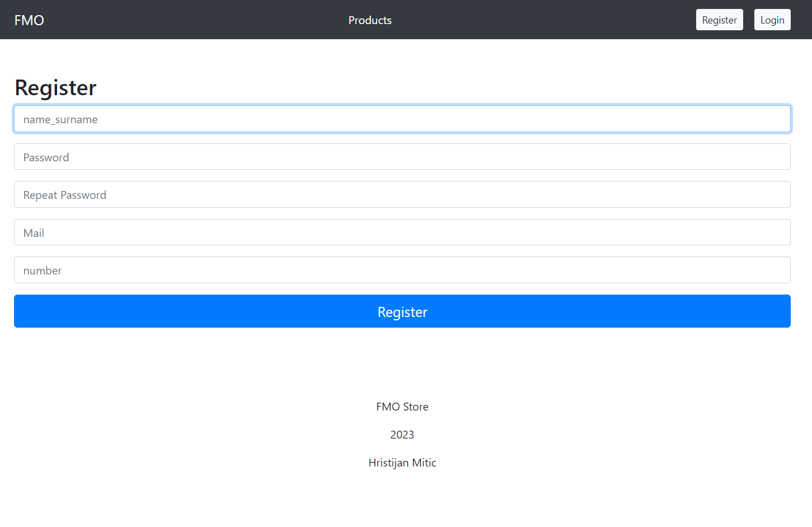Activate the first form field for name
Viewport: 812px width, 527px height.
402,119
